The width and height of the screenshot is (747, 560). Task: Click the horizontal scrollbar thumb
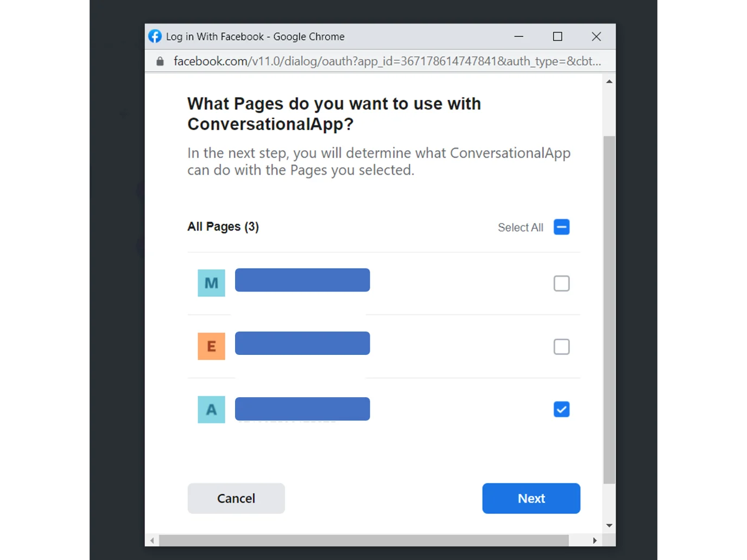pos(364,540)
